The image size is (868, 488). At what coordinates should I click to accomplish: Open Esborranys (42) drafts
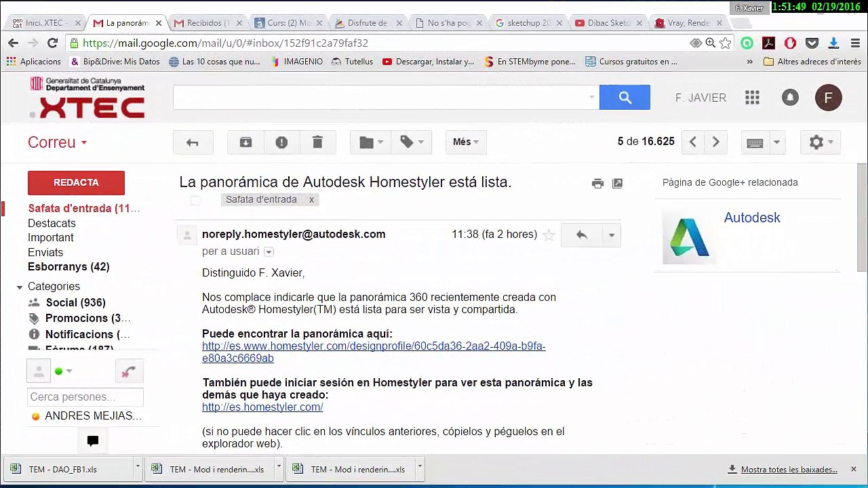click(68, 266)
